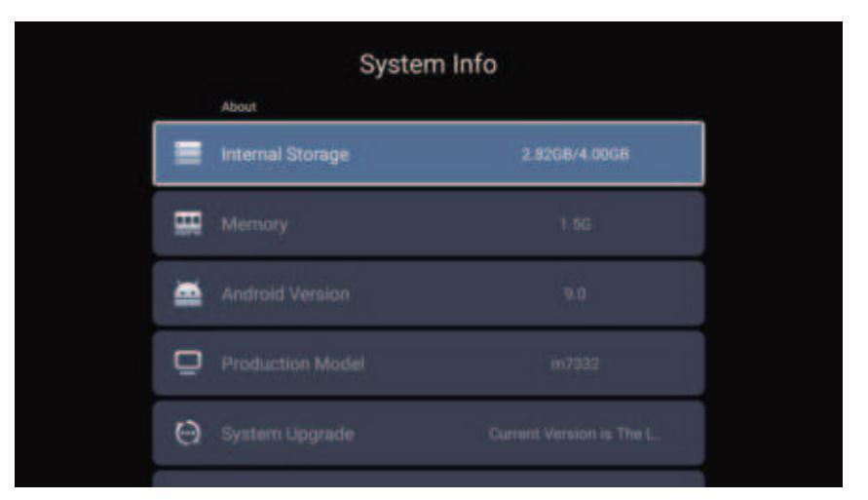
Task: Click the Production Model monitor icon
Action: click(185, 365)
